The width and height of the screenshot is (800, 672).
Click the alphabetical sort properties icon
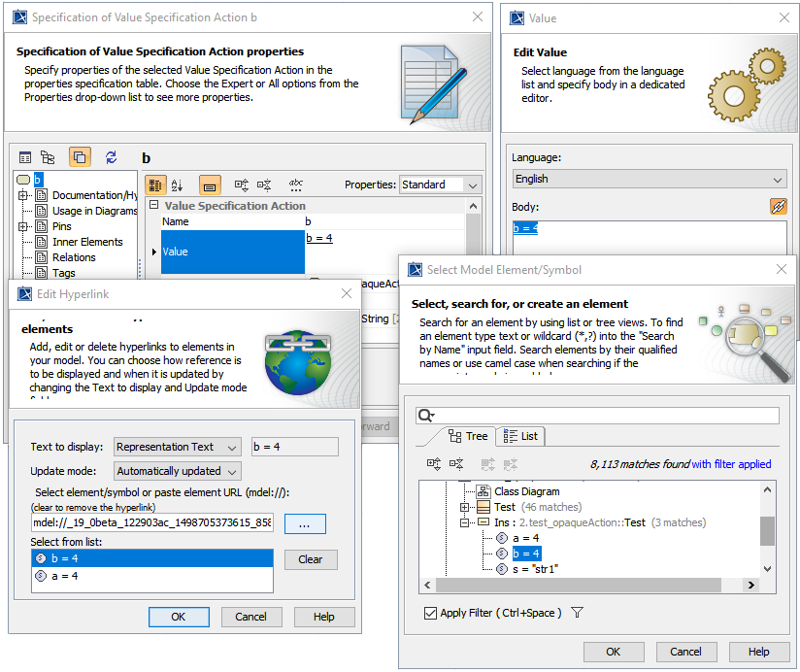(x=178, y=185)
